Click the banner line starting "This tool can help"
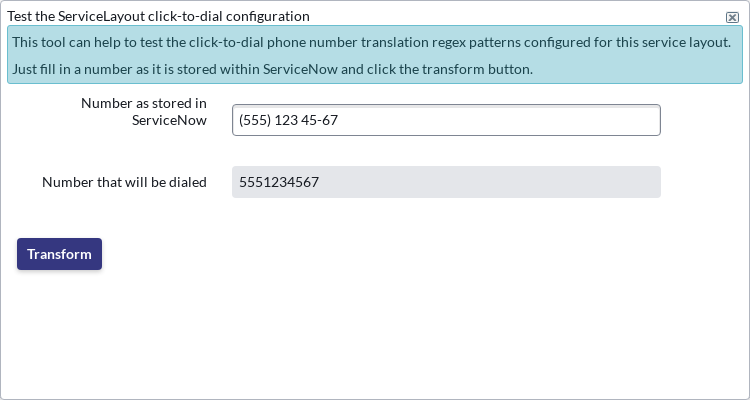The image size is (750, 400). (372, 42)
